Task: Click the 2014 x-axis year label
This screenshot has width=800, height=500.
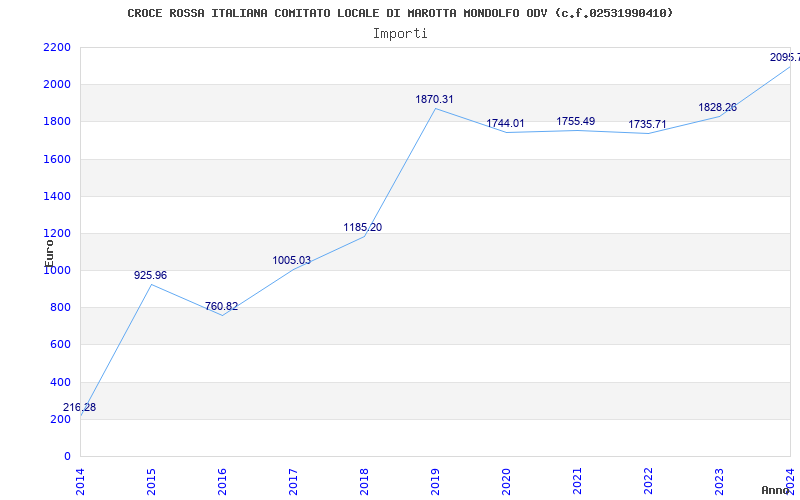Action: (80, 482)
